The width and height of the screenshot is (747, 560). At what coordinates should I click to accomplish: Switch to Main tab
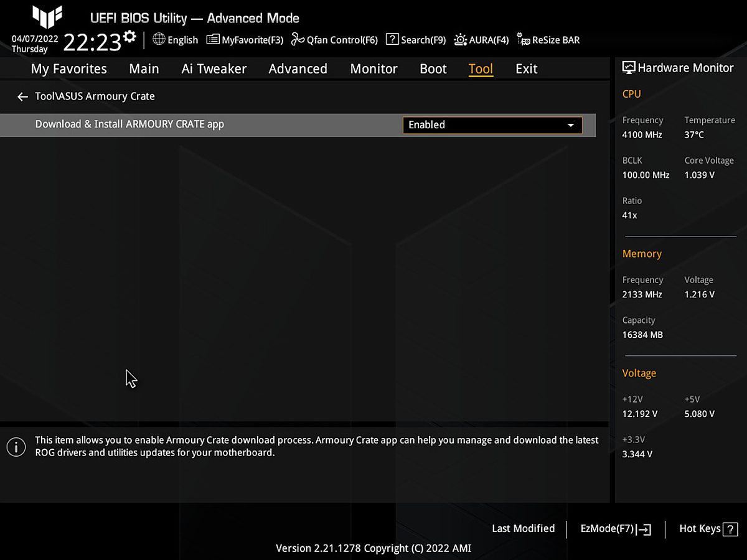144,69
